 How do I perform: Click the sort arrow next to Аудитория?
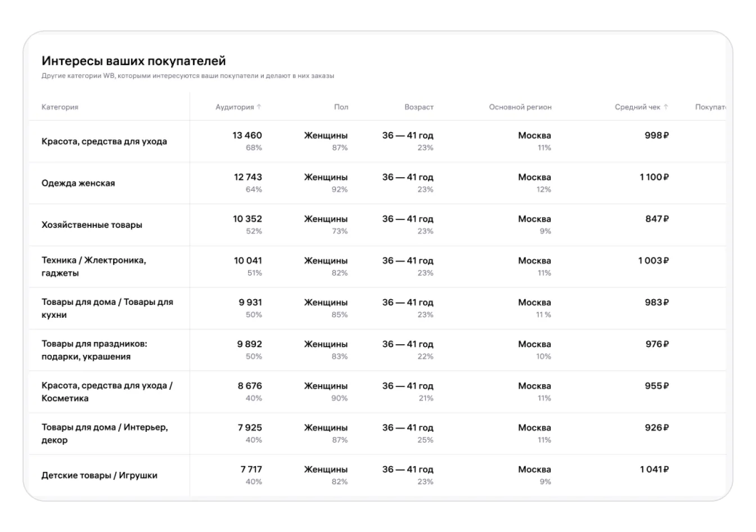tap(259, 107)
